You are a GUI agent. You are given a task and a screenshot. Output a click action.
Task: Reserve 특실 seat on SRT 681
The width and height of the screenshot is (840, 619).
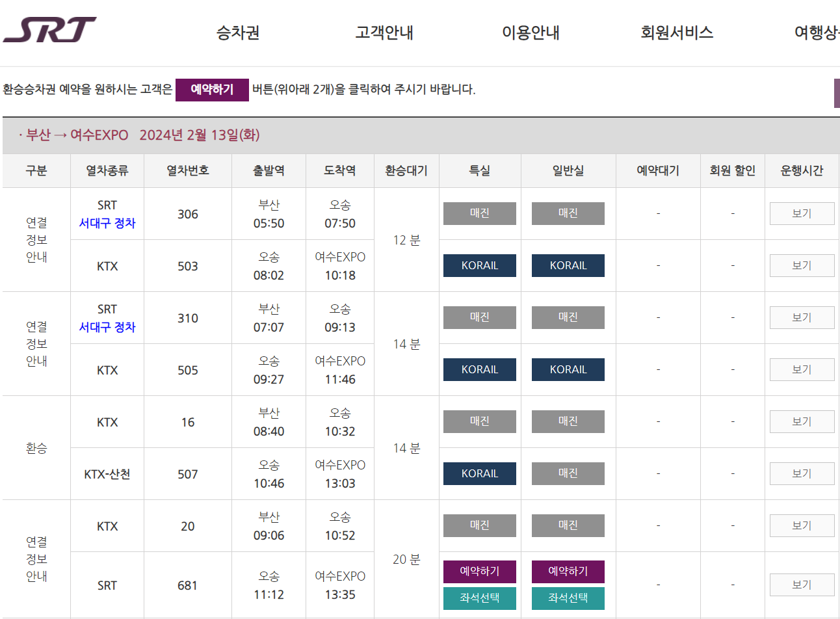pyautogui.click(x=480, y=572)
